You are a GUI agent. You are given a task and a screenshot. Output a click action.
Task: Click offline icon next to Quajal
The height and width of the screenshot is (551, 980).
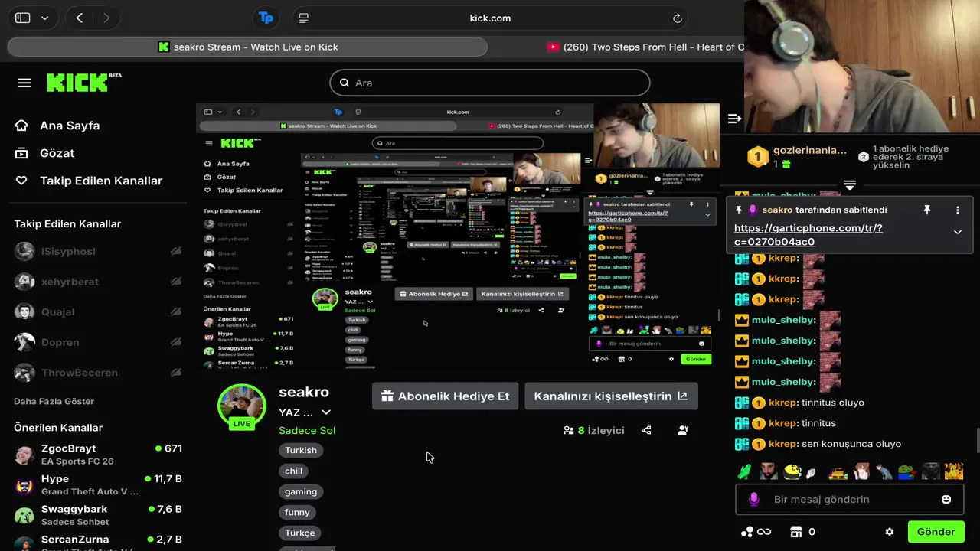pyautogui.click(x=175, y=311)
